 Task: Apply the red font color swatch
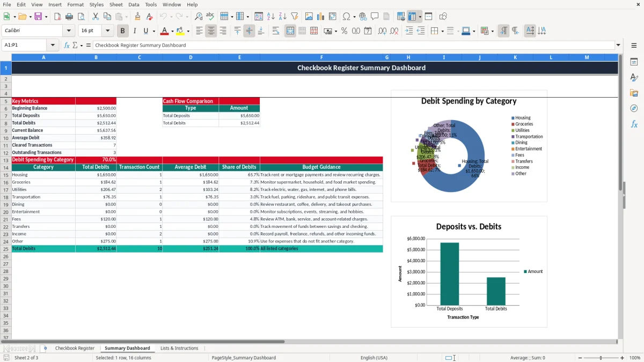pyautogui.click(x=164, y=31)
